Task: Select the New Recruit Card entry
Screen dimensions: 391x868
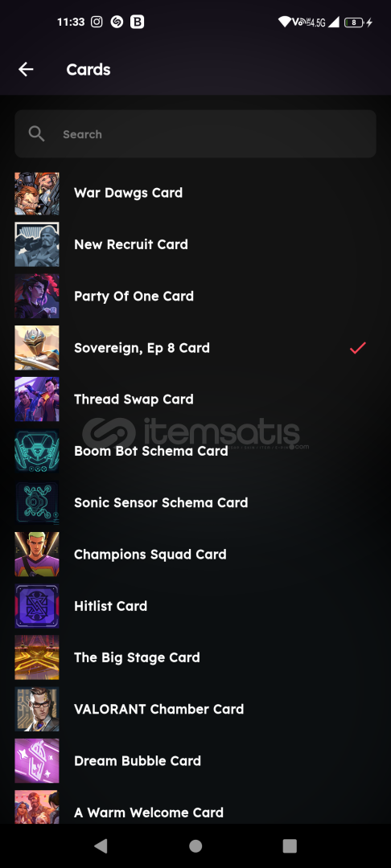Action: pos(195,244)
